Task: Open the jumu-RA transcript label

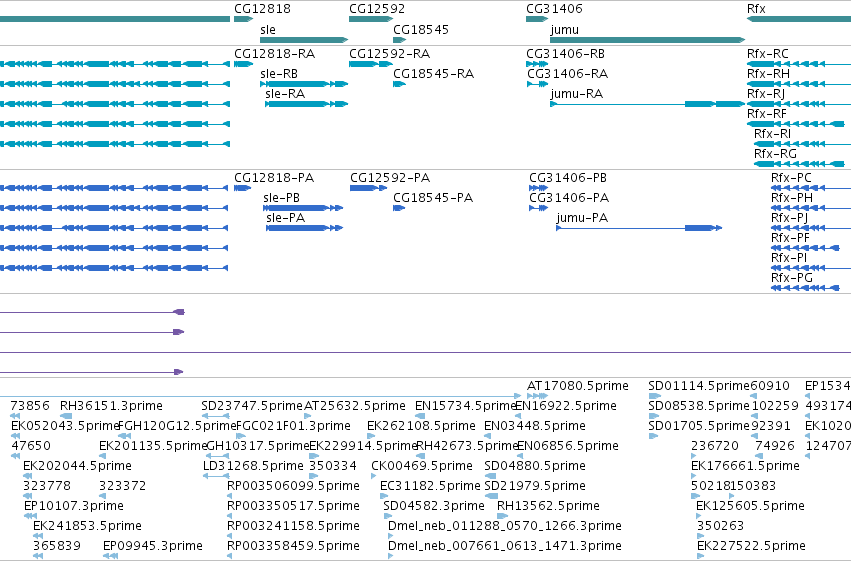Action: tap(576, 94)
